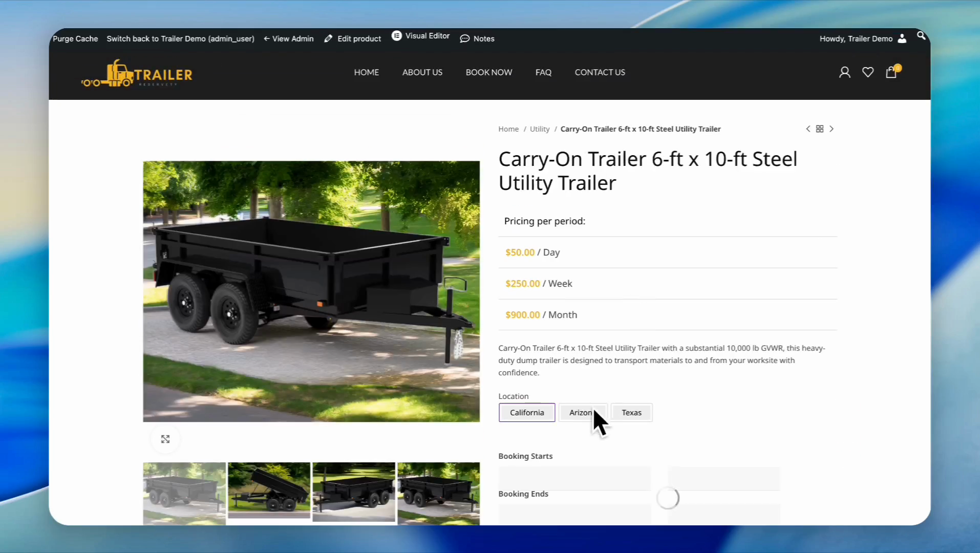The image size is (980, 553).
Task: Open the ABOUT US menu item
Action: tap(422, 72)
